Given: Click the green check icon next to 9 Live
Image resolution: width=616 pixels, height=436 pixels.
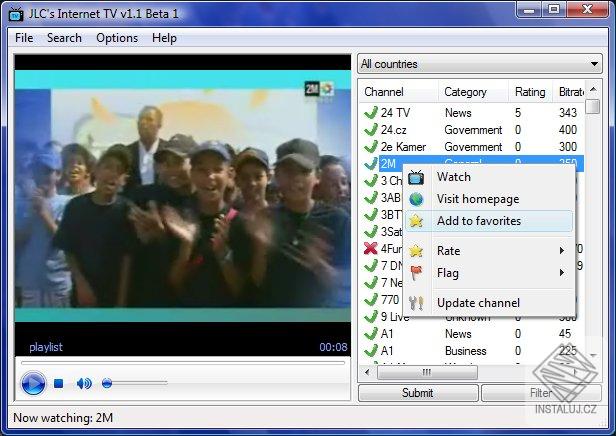Looking at the screenshot, I should click(370, 316).
